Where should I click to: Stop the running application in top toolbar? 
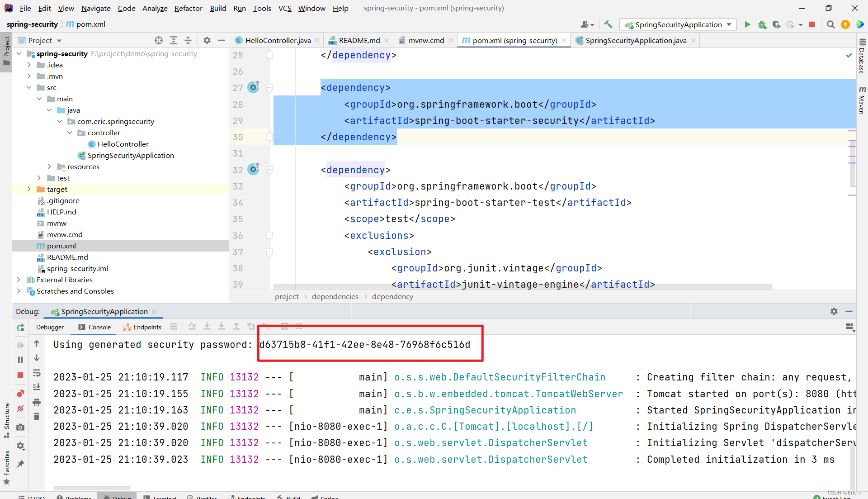812,24
